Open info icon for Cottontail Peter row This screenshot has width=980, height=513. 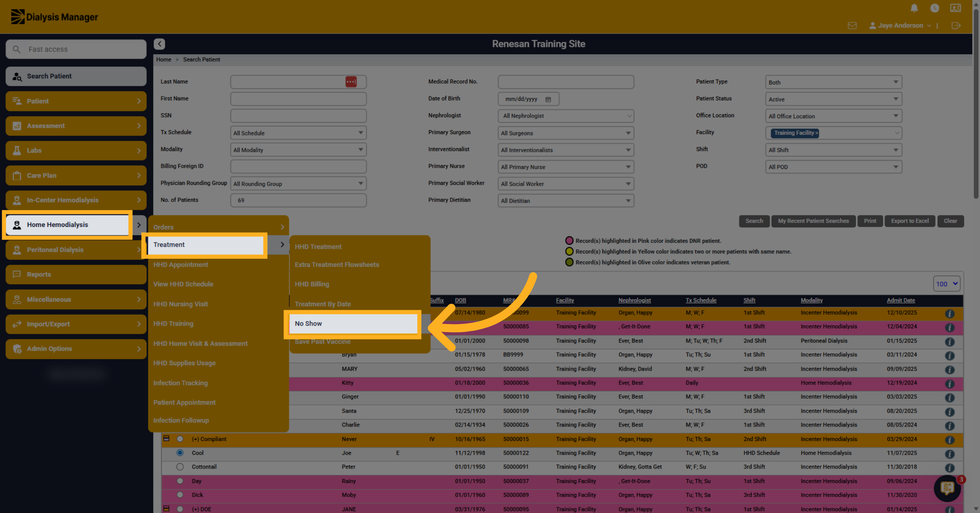point(950,468)
